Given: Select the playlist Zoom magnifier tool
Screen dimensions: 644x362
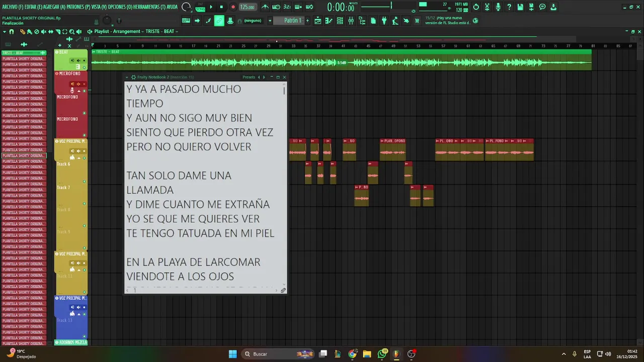Looking at the screenshot, I should [x=72, y=31].
